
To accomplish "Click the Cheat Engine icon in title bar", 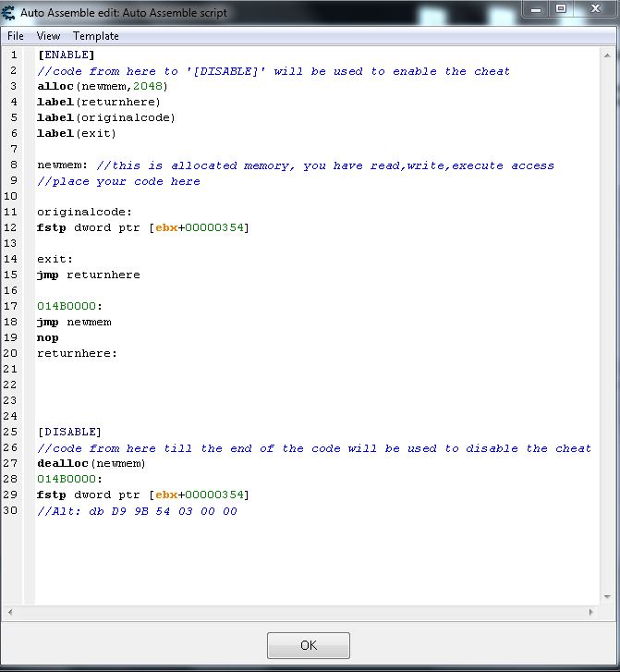I will [x=10, y=13].
